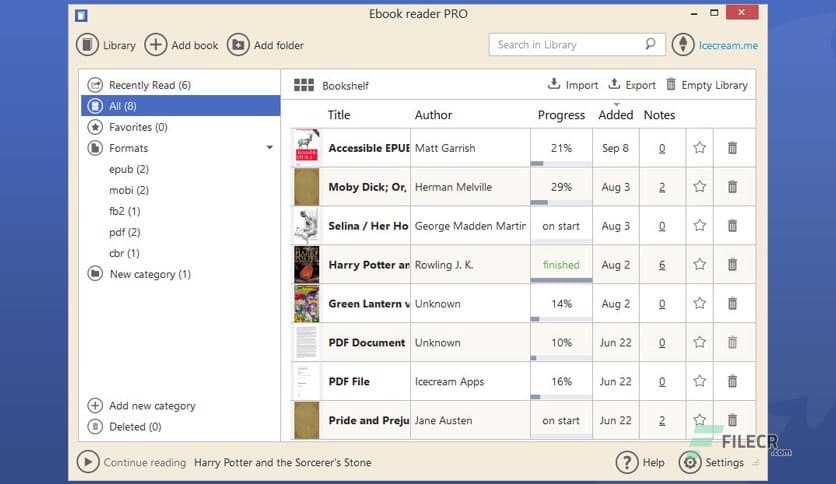The width and height of the screenshot is (836, 484).
Task: Click Continue reading play icon
Action: pyautogui.click(x=88, y=462)
